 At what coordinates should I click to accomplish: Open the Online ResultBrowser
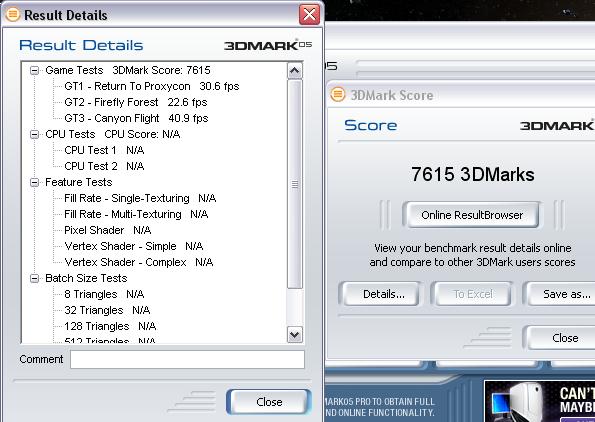[472, 215]
